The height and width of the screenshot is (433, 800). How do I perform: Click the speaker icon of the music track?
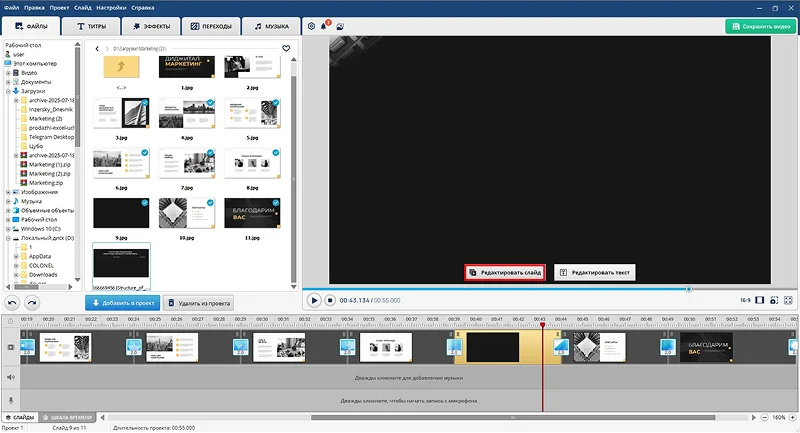coord(11,377)
